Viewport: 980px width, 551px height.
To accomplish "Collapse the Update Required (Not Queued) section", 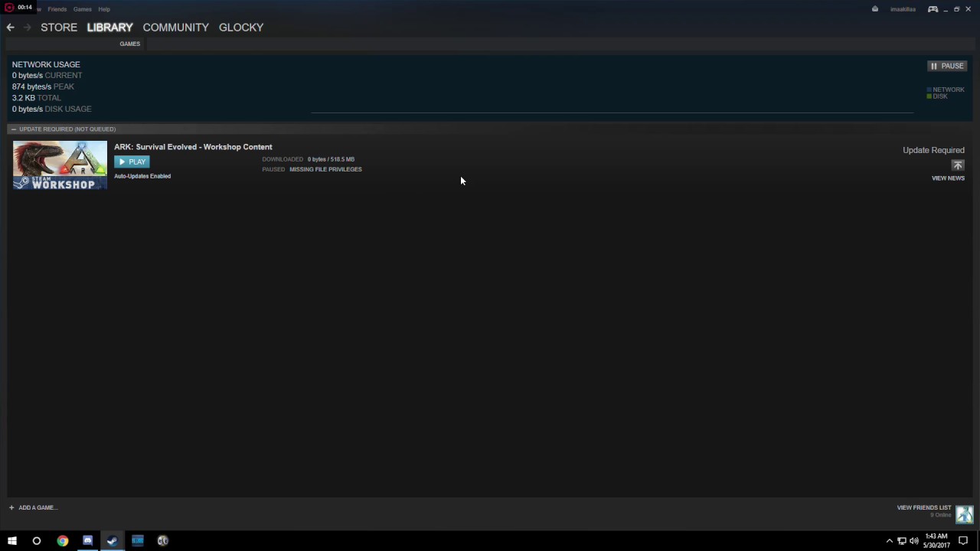I will pos(13,129).
